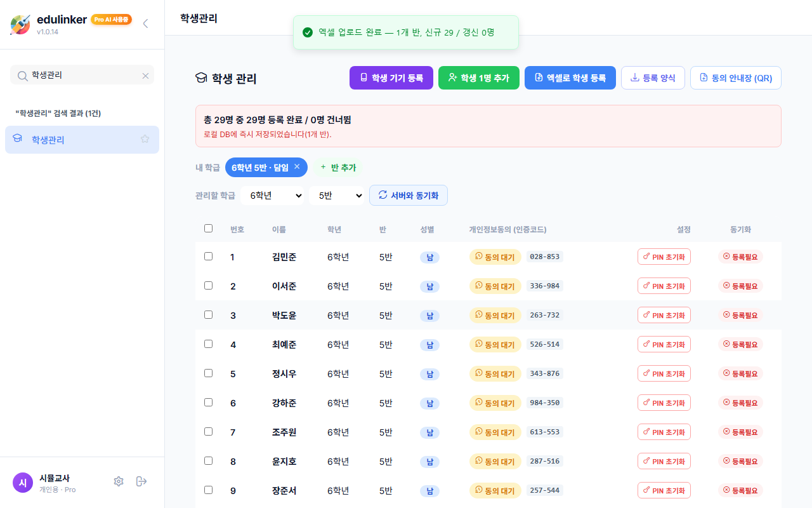Image resolution: width=812 pixels, height=508 pixels.
Task: Click 동의 대기 badge for 김민준
Action: pos(495,257)
